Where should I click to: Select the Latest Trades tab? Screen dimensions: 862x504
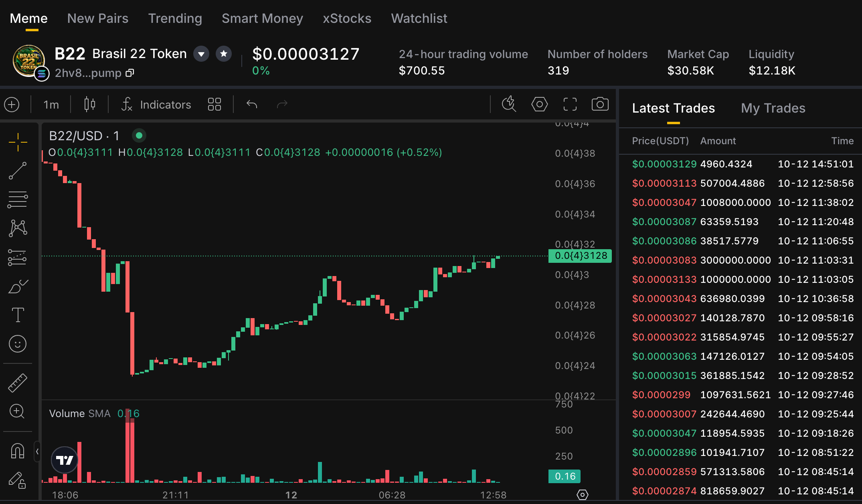(x=674, y=108)
